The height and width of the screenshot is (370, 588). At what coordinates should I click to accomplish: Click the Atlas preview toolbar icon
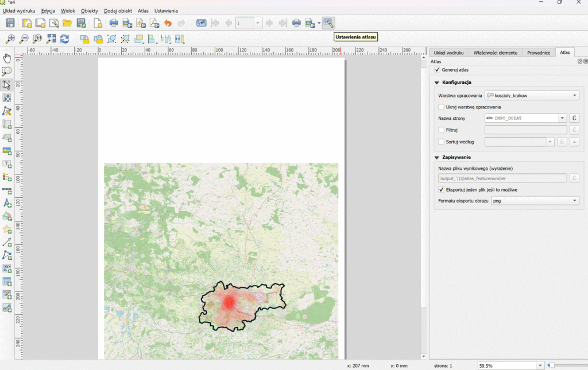[201, 23]
